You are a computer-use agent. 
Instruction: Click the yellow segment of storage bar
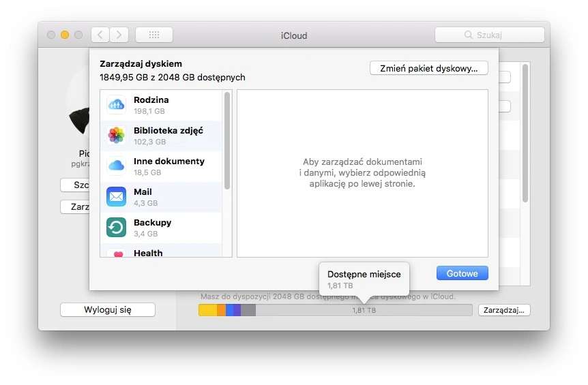[208, 310]
